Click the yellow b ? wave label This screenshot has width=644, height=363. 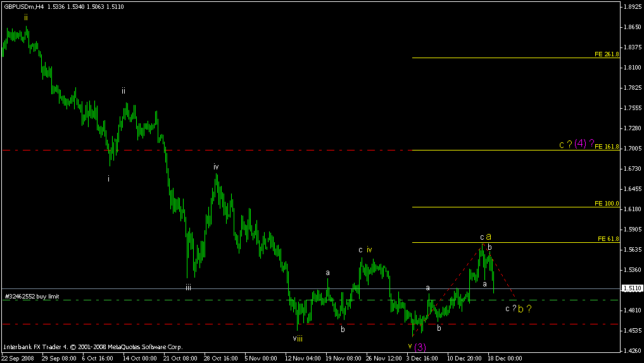click(x=524, y=309)
